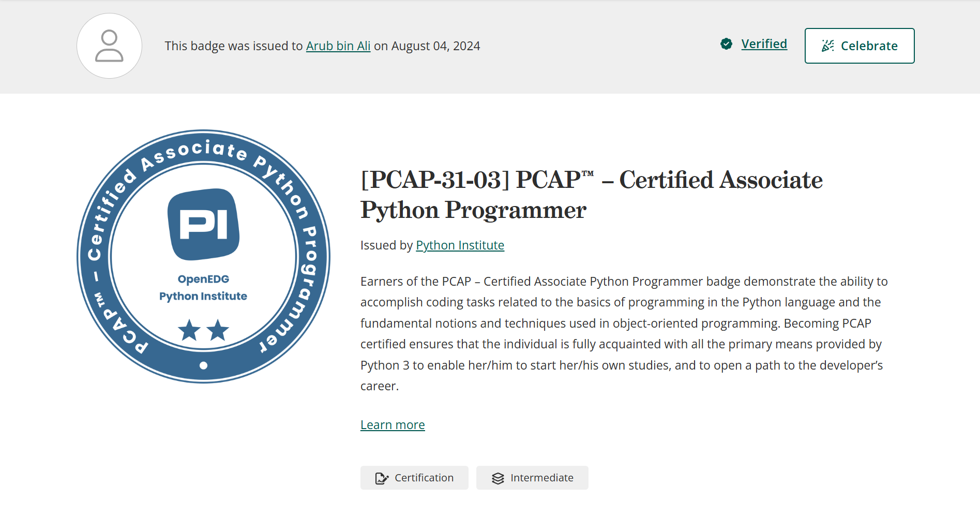
Task: Click the Certification tag
Action: point(414,478)
